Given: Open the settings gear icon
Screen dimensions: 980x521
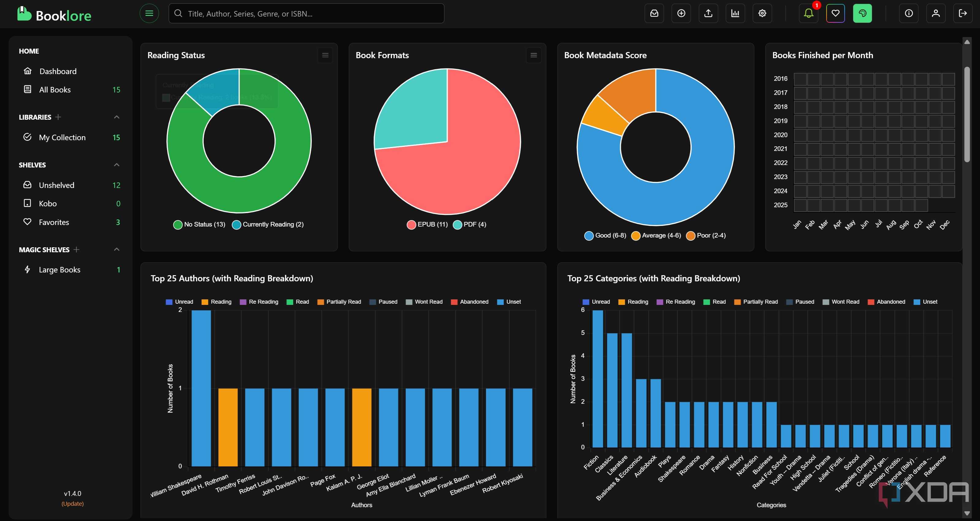Looking at the screenshot, I should click(762, 13).
